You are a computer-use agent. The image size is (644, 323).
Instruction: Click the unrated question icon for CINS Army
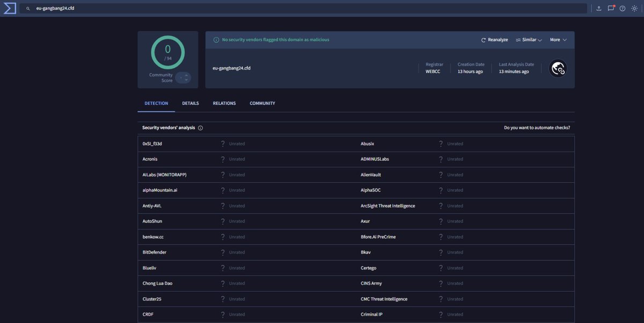pos(441,283)
